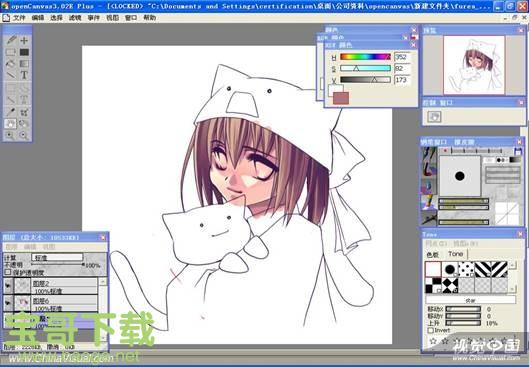Select the eyedropper color picker tool

coord(11,112)
